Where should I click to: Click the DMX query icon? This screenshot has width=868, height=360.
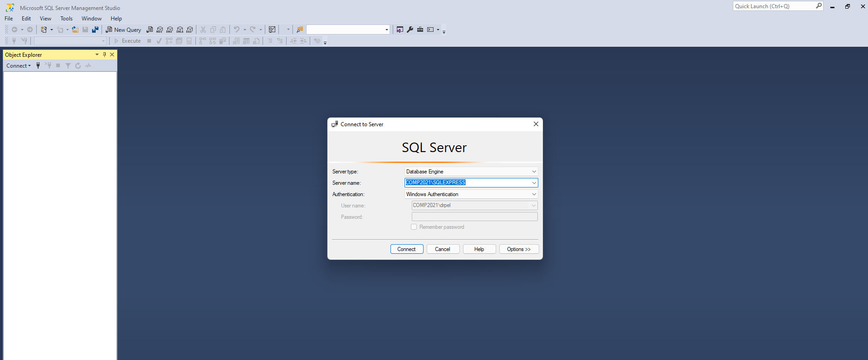click(170, 30)
